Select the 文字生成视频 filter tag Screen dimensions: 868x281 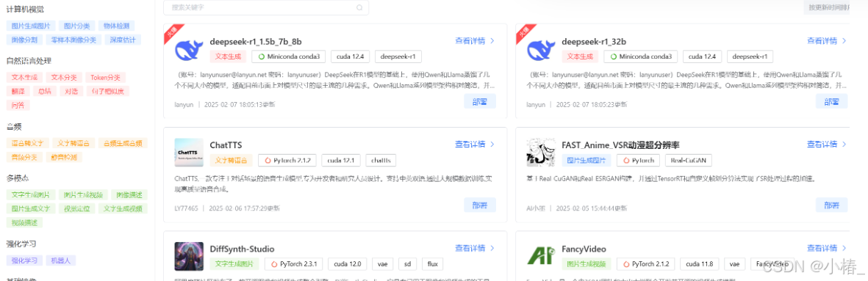(x=123, y=208)
